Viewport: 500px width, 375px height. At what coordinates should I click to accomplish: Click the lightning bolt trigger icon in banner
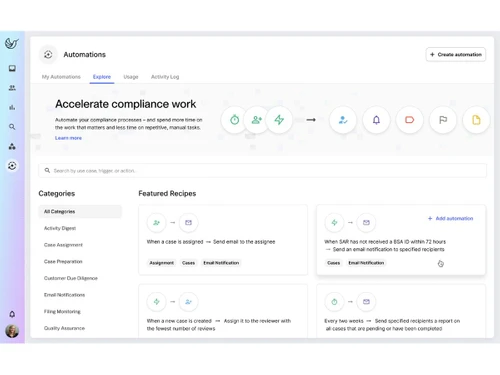click(x=279, y=120)
